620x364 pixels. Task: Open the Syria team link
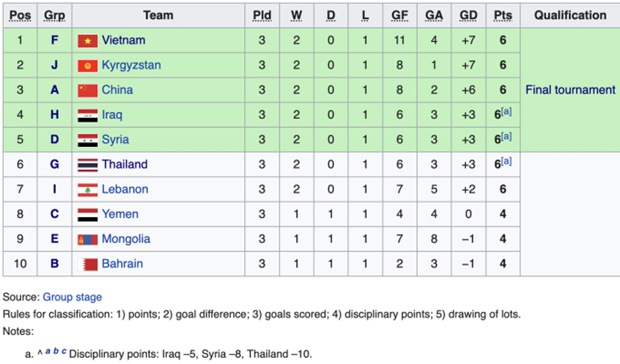point(115,140)
